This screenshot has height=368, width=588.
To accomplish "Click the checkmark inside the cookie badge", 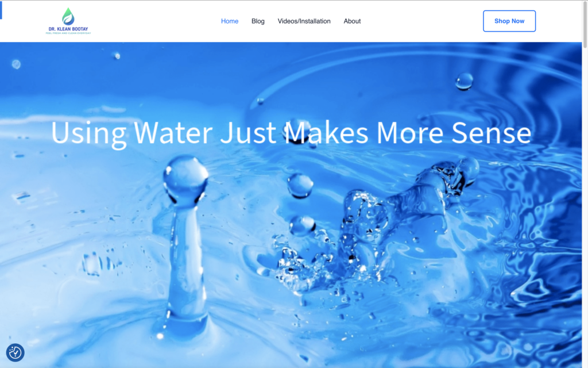I will [x=16, y=352].
